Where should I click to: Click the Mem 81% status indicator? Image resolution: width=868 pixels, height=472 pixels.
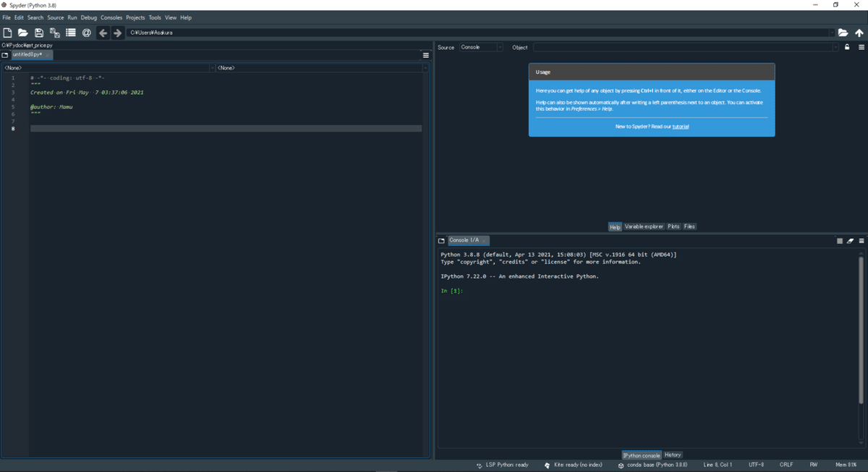846,465
